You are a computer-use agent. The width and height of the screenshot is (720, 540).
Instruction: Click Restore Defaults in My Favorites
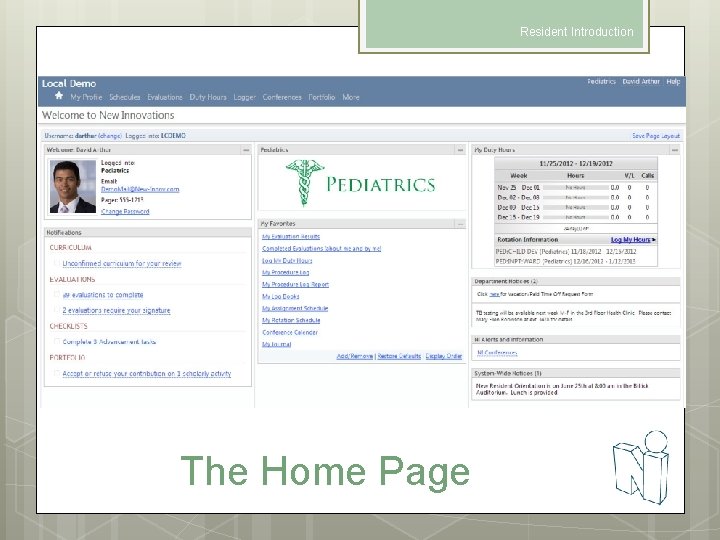point(399,356)
